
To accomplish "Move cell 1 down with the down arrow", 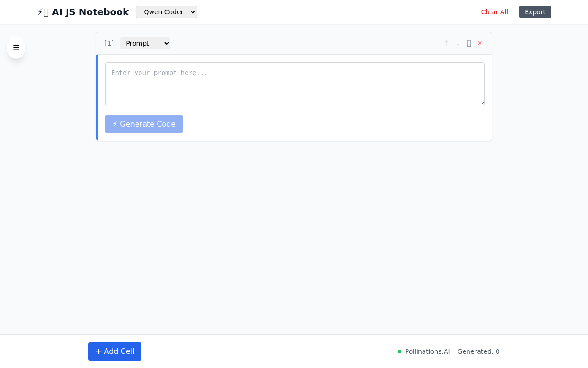I will pos(458,43).
